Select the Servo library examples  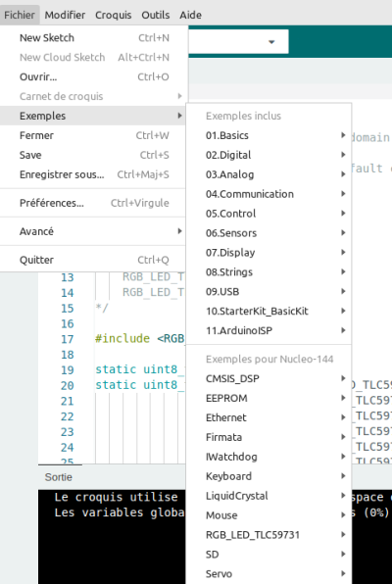tap(269, 574)
